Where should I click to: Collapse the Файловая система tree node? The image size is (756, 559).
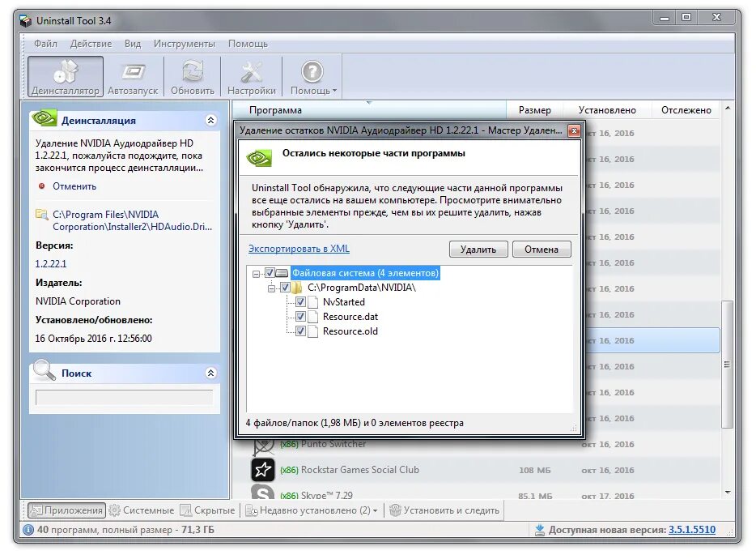point(256,274)
